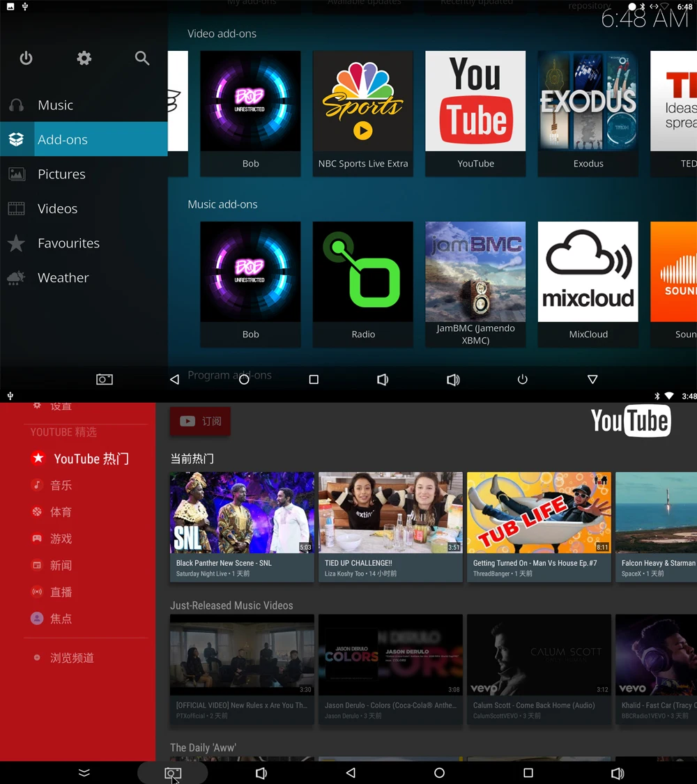Launch the Radio music add-on

[363, 284]
